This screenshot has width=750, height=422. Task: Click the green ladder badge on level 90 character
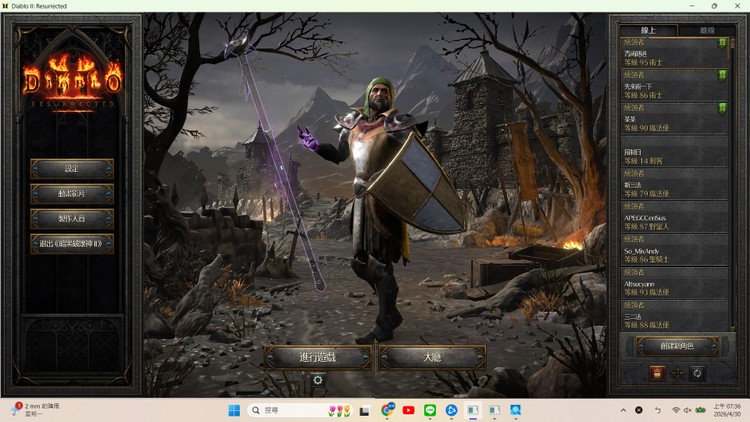(x=722, y=109)
